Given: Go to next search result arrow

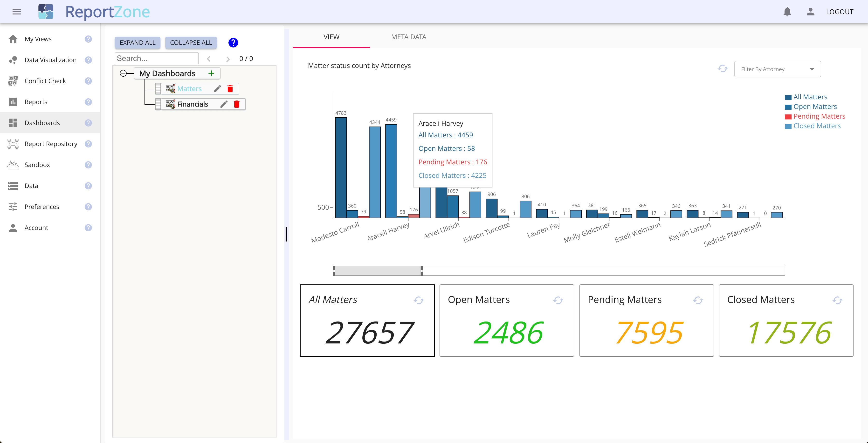Looking at the screenshot, I should (x=228, y=59).
